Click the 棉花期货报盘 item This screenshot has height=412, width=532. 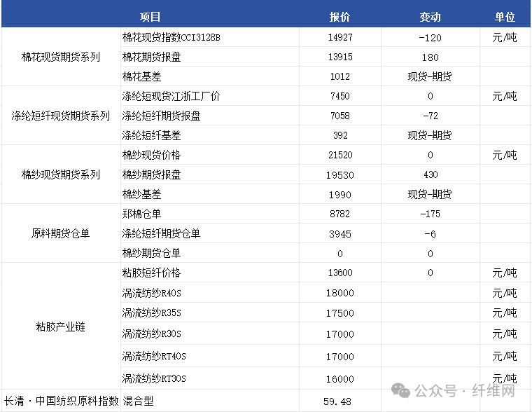pos(151,57)
